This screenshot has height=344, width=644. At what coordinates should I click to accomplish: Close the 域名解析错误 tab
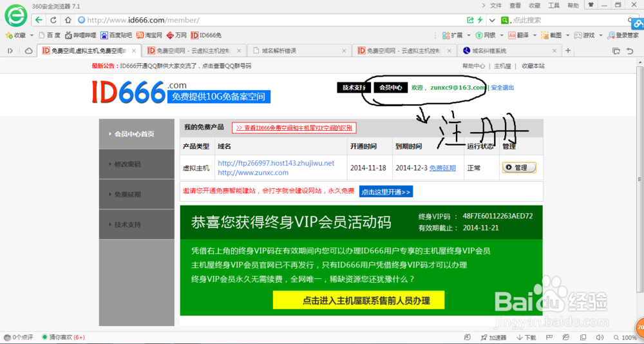click(x=344, y=51)
